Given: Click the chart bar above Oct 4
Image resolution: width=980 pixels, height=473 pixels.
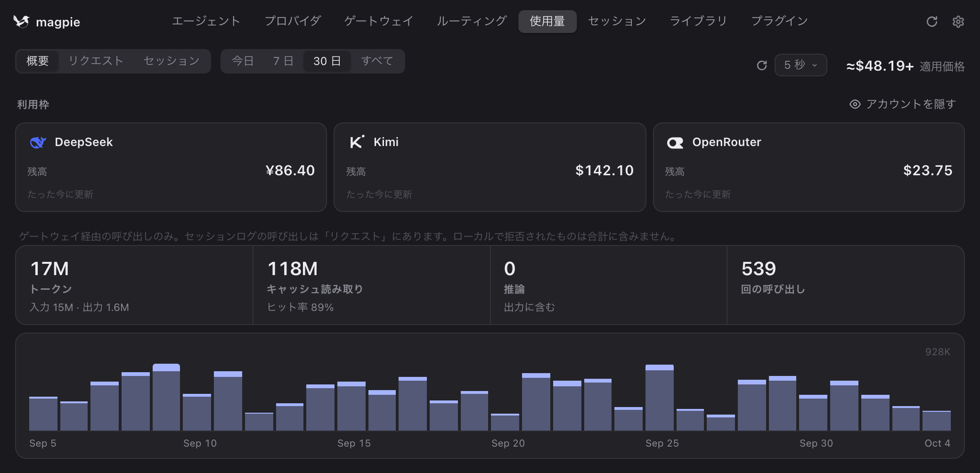Looking at the screenshot, I should [x=937, y=421].
